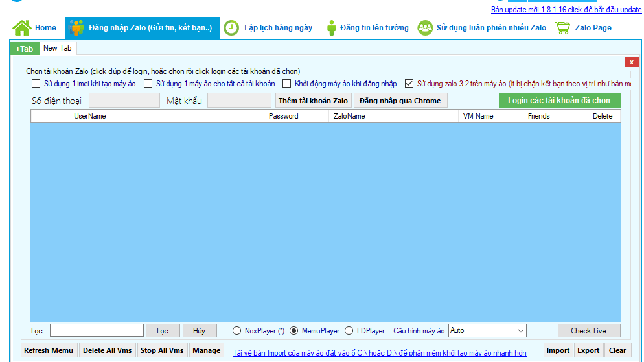Click the green person wall-post icon
This screenshot has width=644, height=362.
(332, 28)
